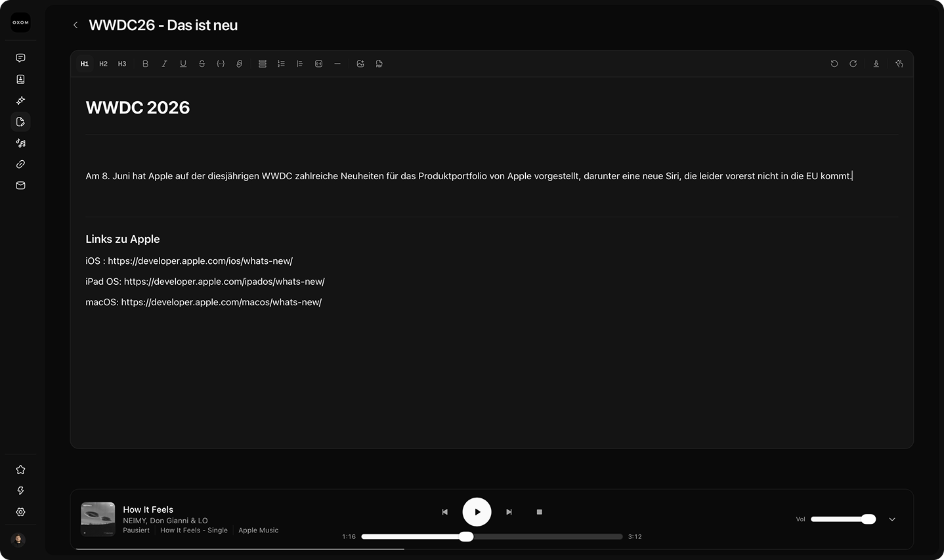The height and width of the screenshot is (560, 944).
Task: Insert a numbered list
Action: pos(281,64)
